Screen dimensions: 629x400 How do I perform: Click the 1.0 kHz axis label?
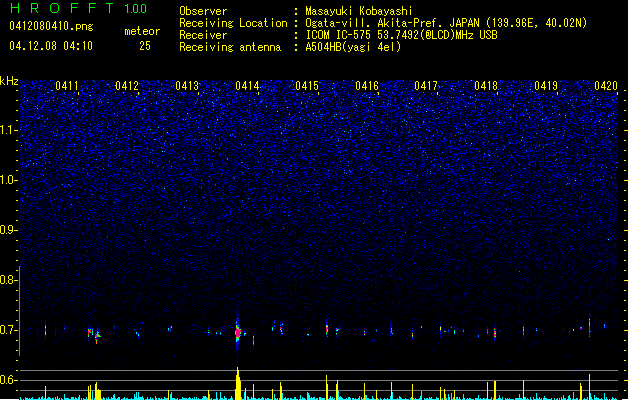click(x=9, y=180)
